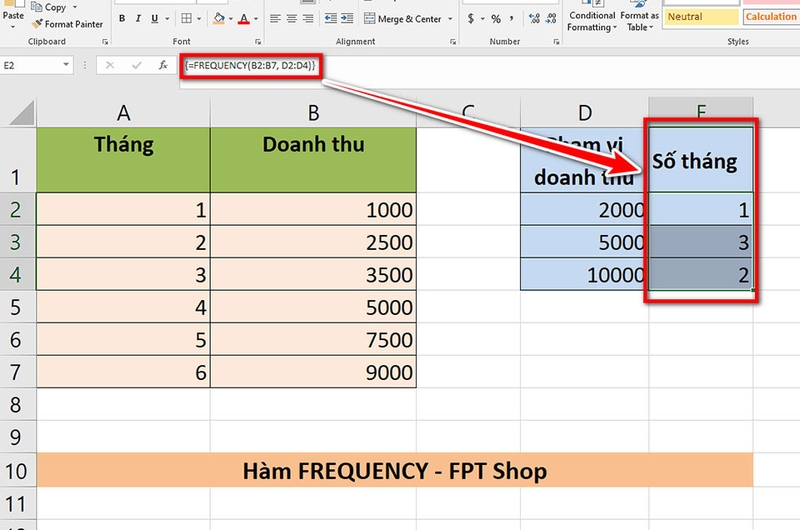The width and height of the screenshot is (800, 530).
Task: Expand the Name Box dropdown
Action: tap(66, 65)
